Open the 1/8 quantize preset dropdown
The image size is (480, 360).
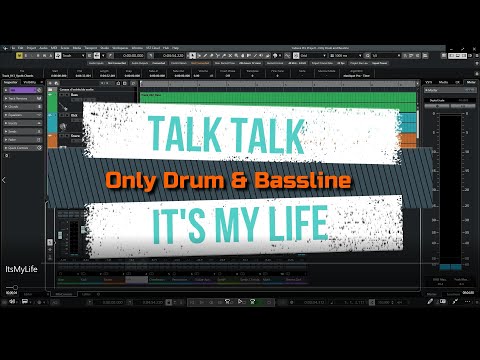(x=386, y=55)
